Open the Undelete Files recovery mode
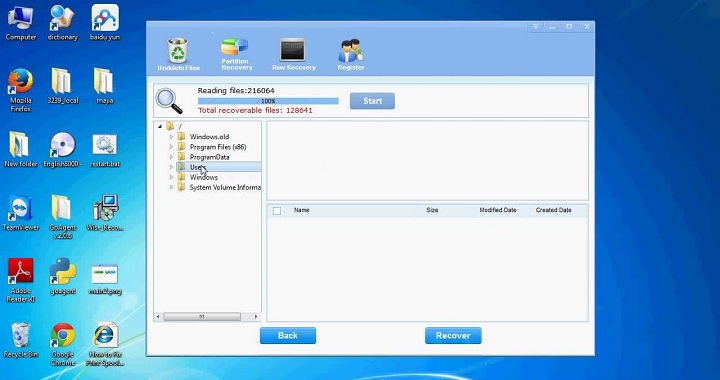The height and width of the screenshot is (380, 720). (178, 54)
